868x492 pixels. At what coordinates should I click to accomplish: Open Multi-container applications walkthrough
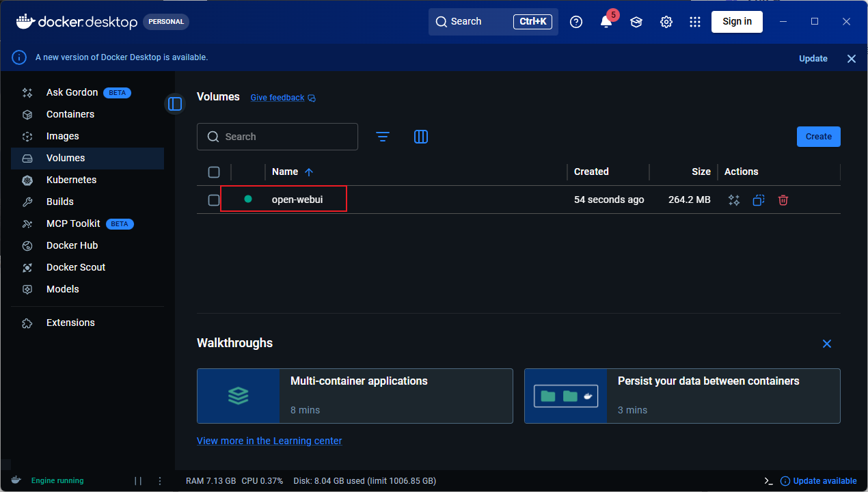355,396
